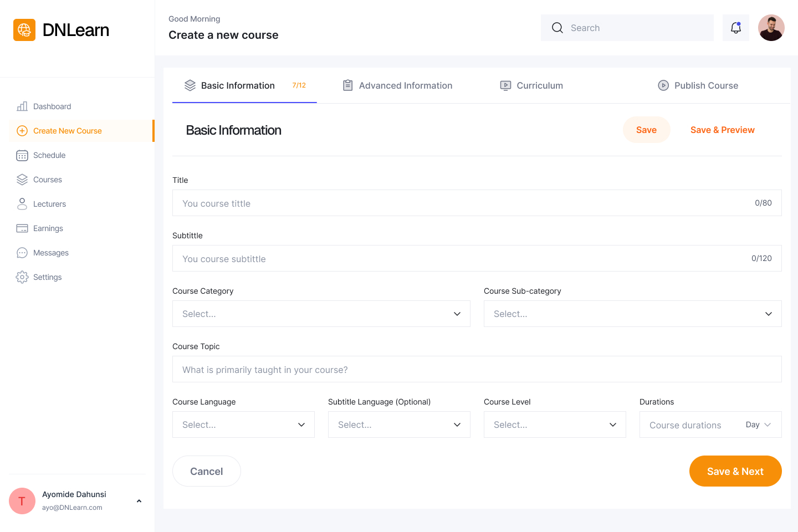Screen dimensions: 798x532
Task: Click the Curriculum play-screen icon
Action: pos(505,85)
